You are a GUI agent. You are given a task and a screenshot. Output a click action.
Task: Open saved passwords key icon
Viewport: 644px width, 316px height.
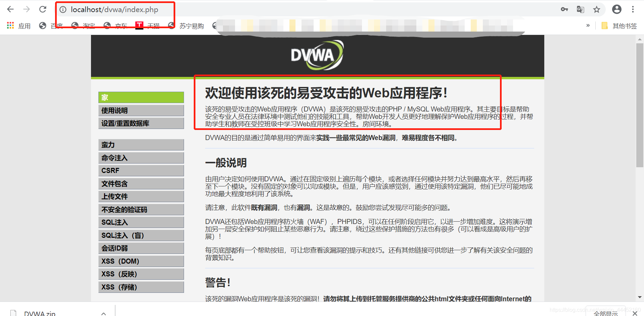point(564,9)
